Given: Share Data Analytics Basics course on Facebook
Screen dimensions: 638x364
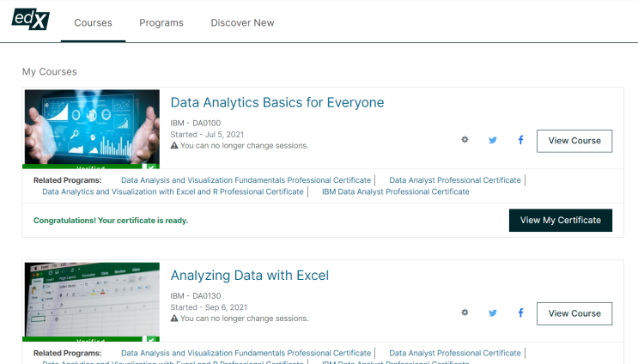Looking at the screenshot, I should 520,140.
